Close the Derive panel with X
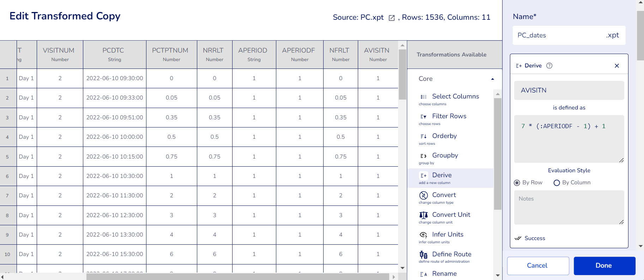Screen dimensions: 644x280 point(617,66)
